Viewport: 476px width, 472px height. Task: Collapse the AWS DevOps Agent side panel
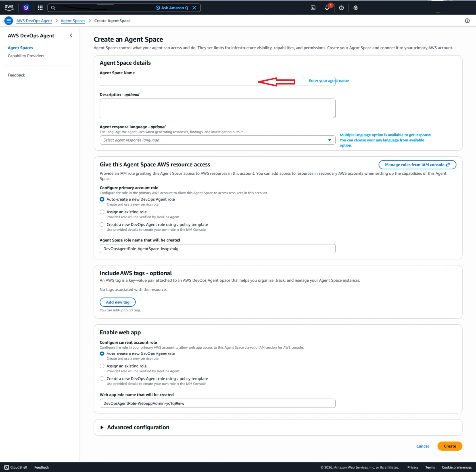(71, 36)
